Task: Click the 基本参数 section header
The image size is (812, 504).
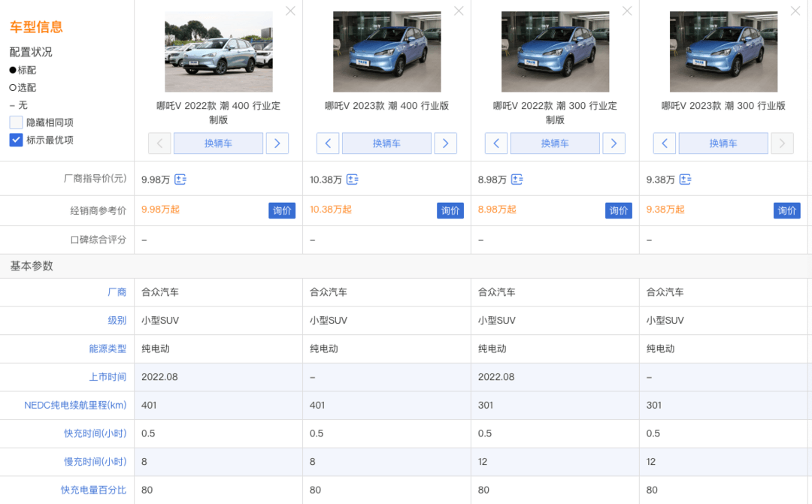Action: [32, 266]
